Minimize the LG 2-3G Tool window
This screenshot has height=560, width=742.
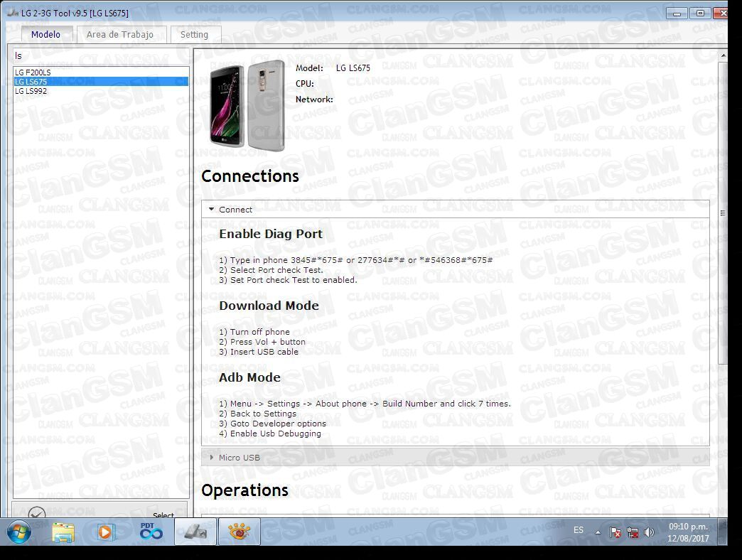tap(677, 14)
